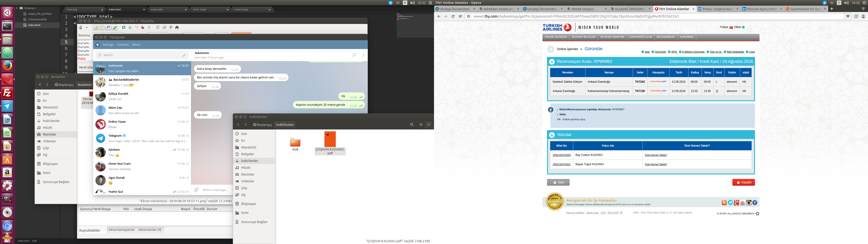Expand FileZilla site manager dropdown arrow

(x=87, y=28)
